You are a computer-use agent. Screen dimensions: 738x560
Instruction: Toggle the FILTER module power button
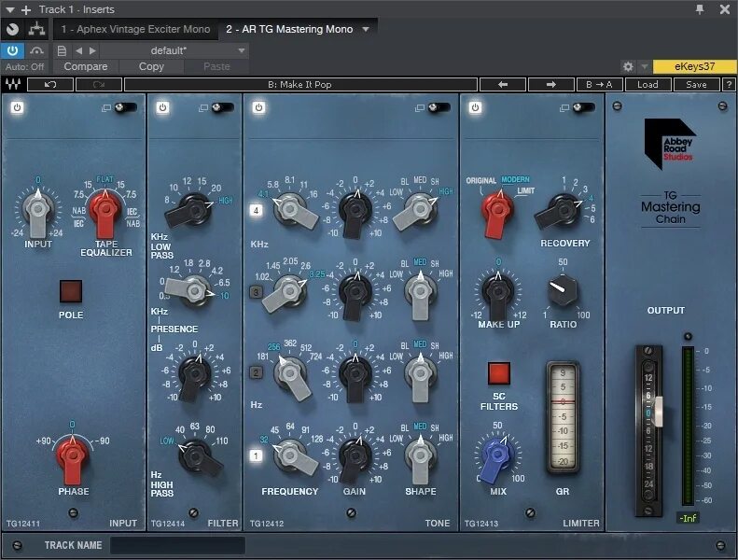(162, 107)
